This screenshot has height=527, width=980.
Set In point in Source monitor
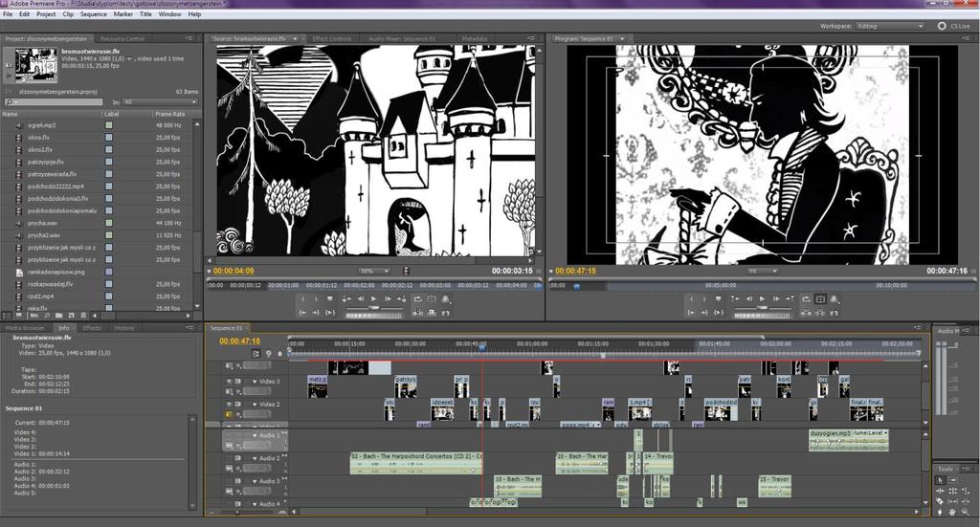tap(303, 299)
